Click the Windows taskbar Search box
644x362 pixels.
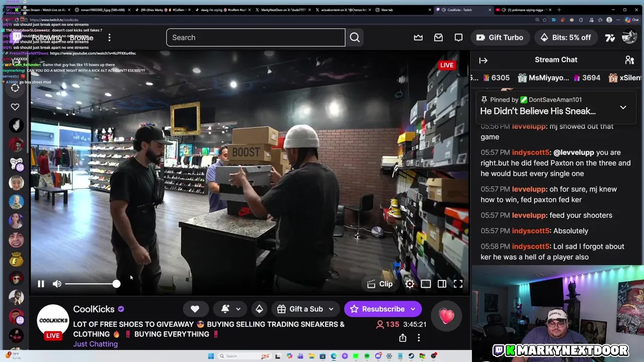tap(245, 356)
